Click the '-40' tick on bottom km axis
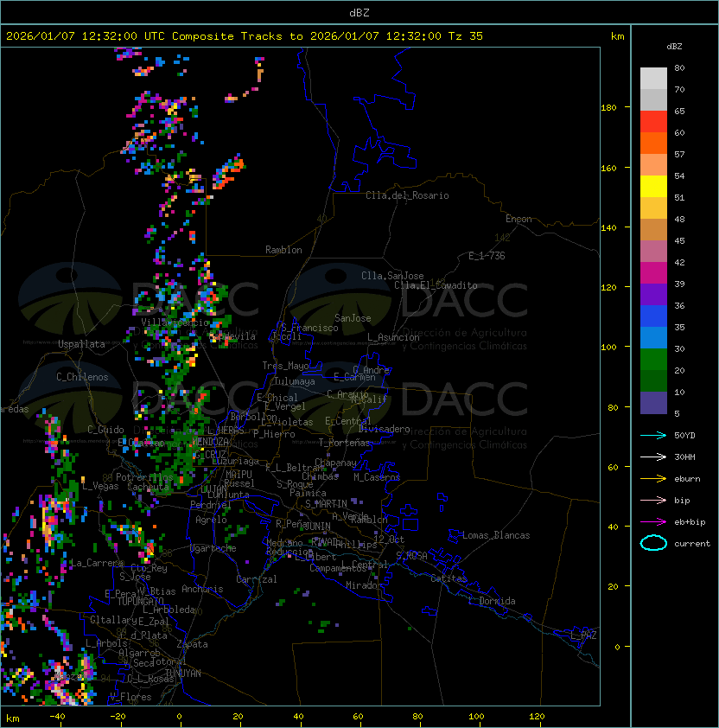 click(x=58, y=717)
